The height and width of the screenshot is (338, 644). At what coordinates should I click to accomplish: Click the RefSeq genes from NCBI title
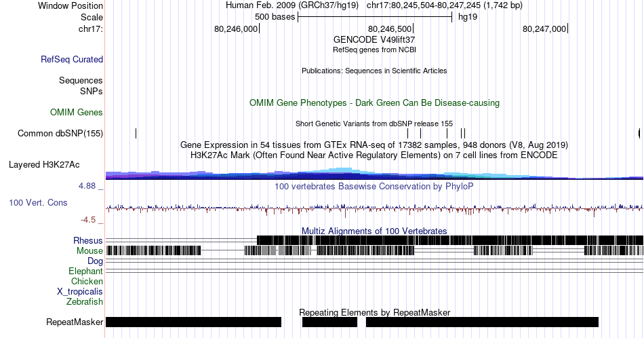[374, 50]
